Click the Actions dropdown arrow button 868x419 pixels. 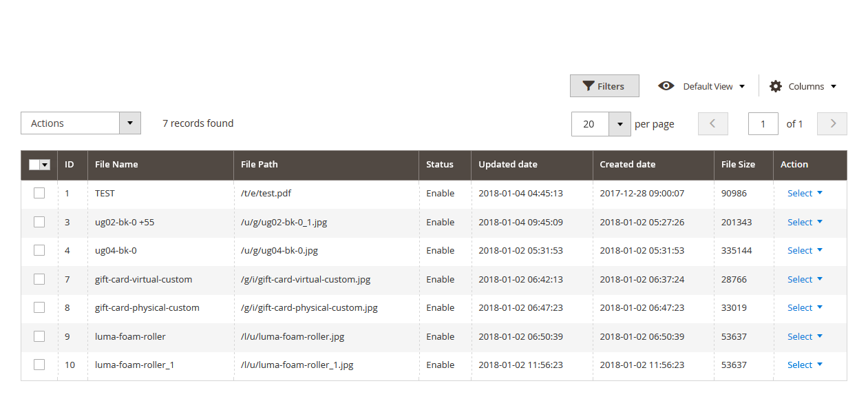pyautogui.click(x=130, y=123)
